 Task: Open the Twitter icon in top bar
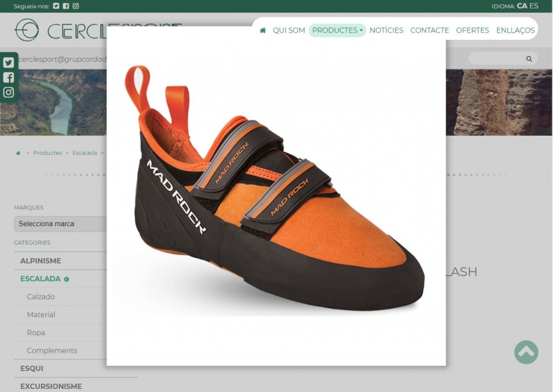click(x=56, y=6)
